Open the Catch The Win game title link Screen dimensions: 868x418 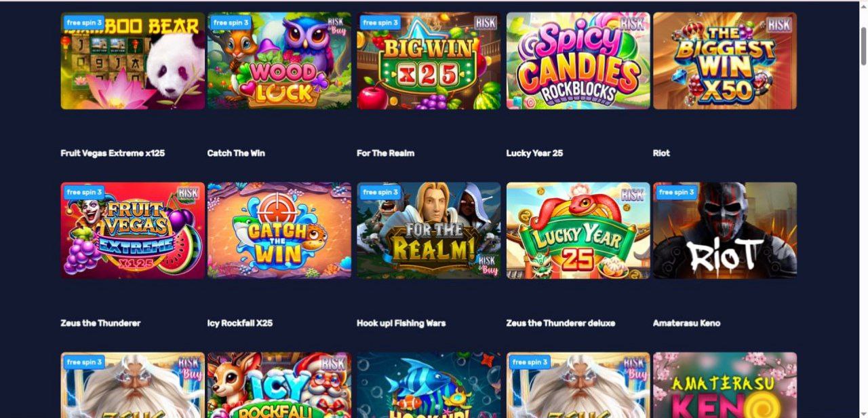(x=236, y=153)
